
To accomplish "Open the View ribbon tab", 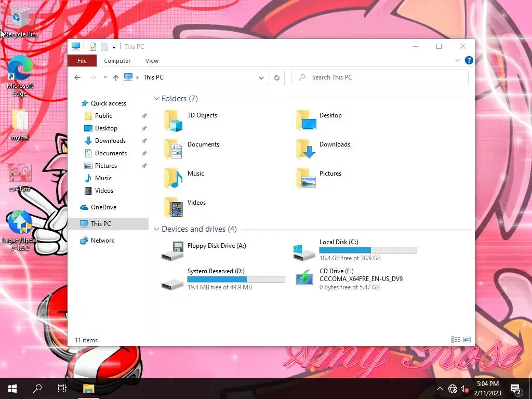I will click(x=152, y=61).
